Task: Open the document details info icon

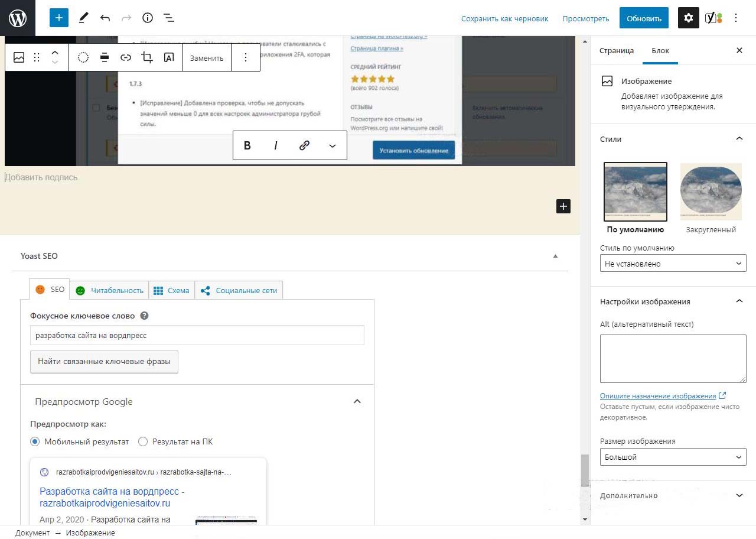Action: tap(148, 18)
